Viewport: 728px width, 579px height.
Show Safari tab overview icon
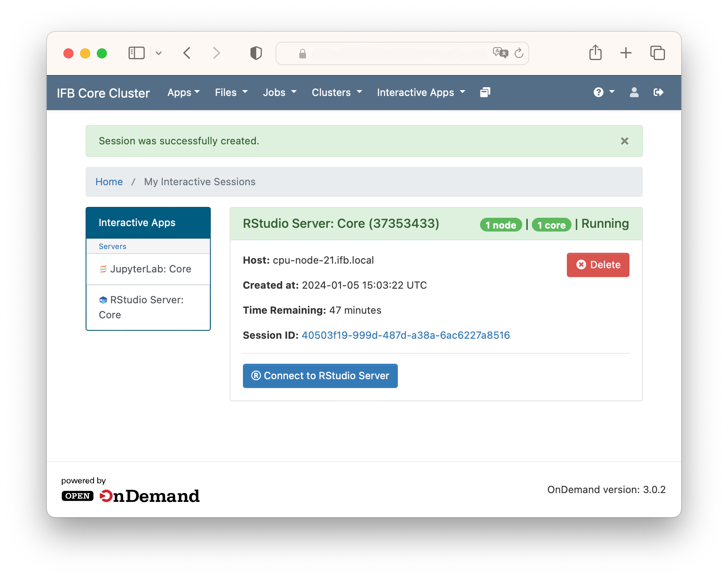point(657,53)
